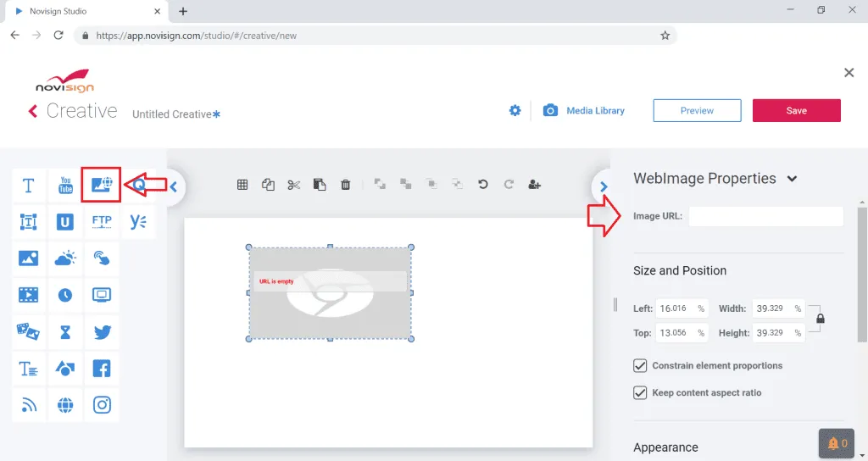The height and width of the screenshot is (461, 868).
Task: Toggle the canvas grid
Action: (x=242, y=185)
